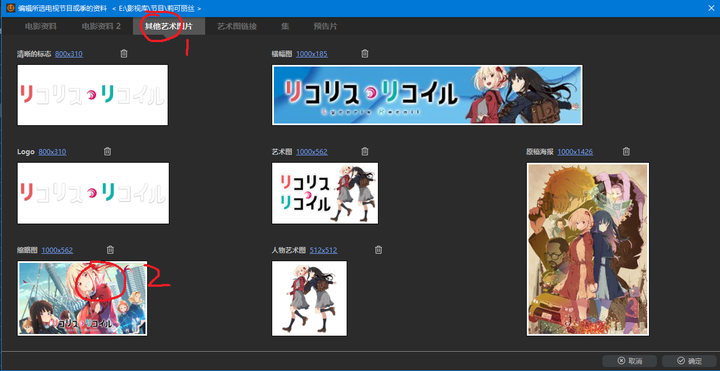Switch to the 电影资料 tab
720x371 pixels.
[41, 26]
